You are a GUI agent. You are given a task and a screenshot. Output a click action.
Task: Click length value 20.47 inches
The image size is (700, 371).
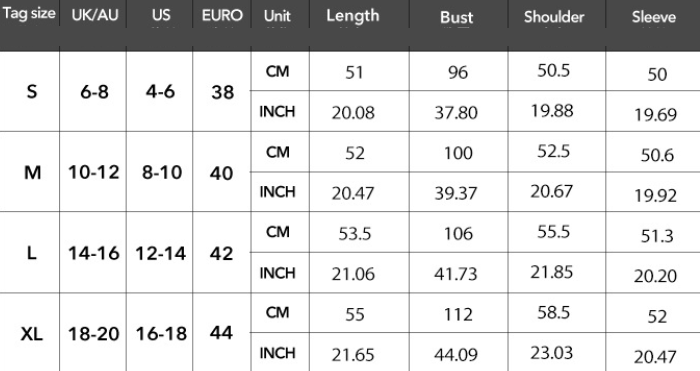(x=353, y=193)
